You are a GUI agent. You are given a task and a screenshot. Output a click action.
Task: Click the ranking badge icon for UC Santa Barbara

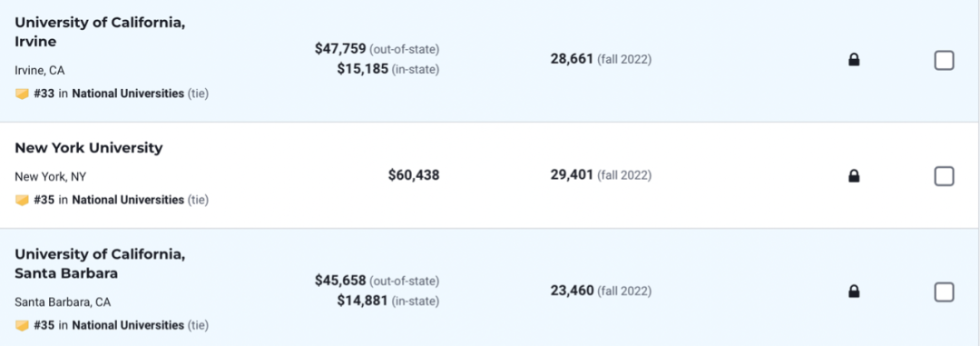[x=22, y=325]
